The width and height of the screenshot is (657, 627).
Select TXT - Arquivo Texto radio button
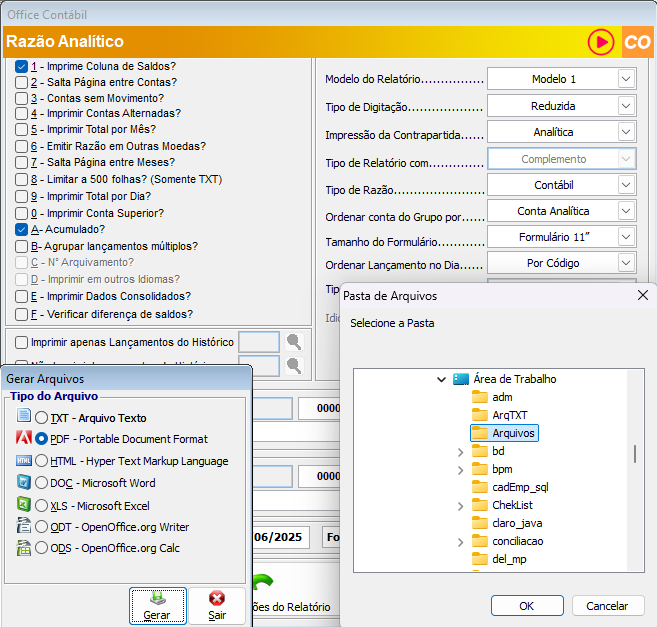click(x=41, y=417)
